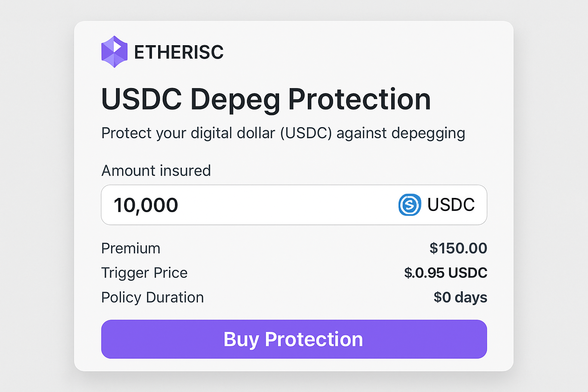The width and height of the screenshot is (588, 392).
Task: Click the ETHERISC brand name link
Action: [178, 52]
